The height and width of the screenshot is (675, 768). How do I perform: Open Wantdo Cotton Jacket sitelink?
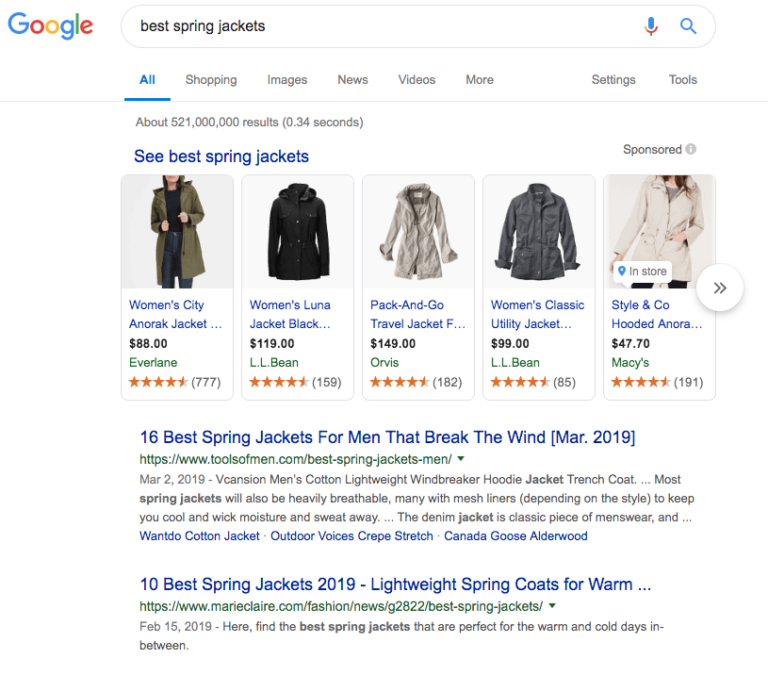tap(199, 536)
